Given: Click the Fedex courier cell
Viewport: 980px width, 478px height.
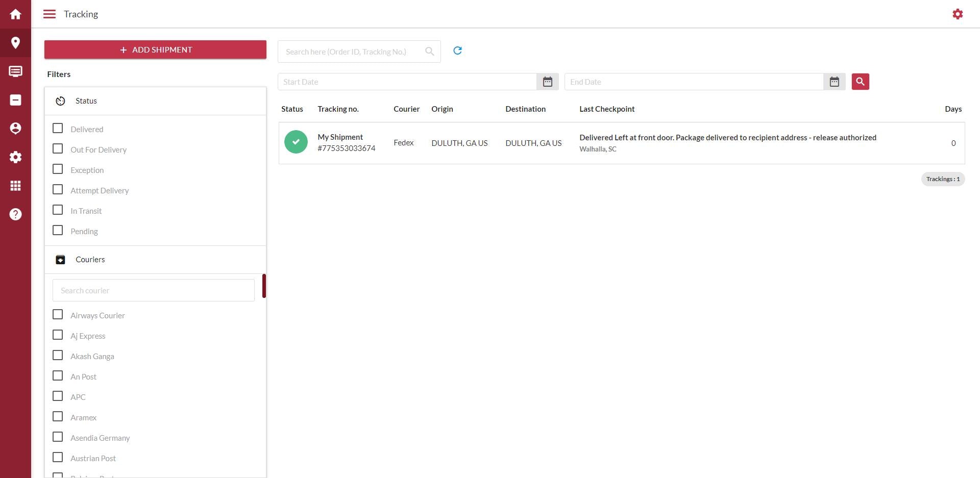Looking at the screenshot, I should click(403, 143).
